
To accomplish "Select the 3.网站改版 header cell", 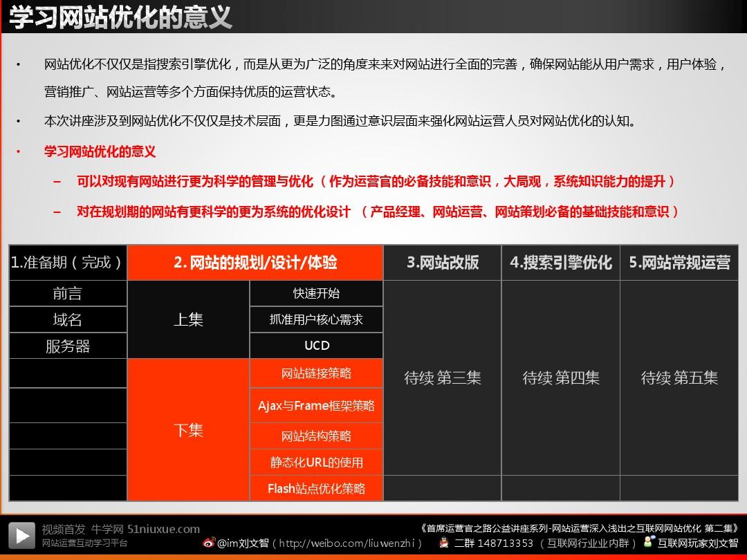I will coord(443,263).
